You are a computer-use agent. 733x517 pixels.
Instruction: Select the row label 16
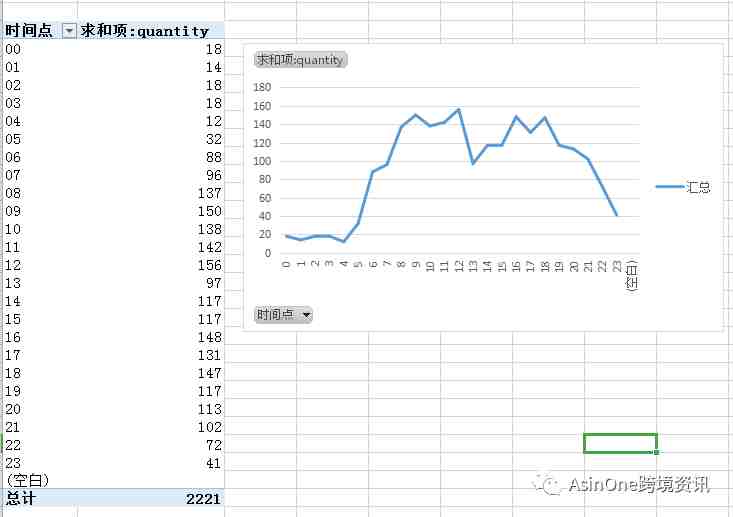(13, 337)
